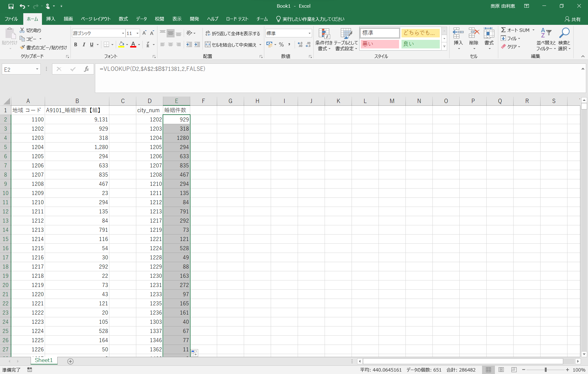The height and width of the screenshot is (374, 588).
Task: Open the number format dropdown showing 標準
Action: tap(309, 33)
